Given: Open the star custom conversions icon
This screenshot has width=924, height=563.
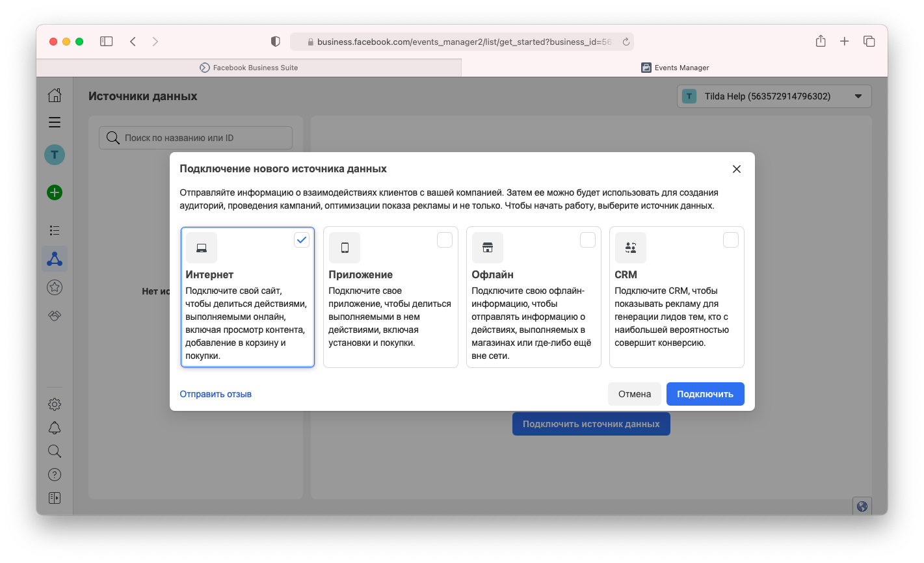Looking at the screenshot, I should tap(55, 287).
